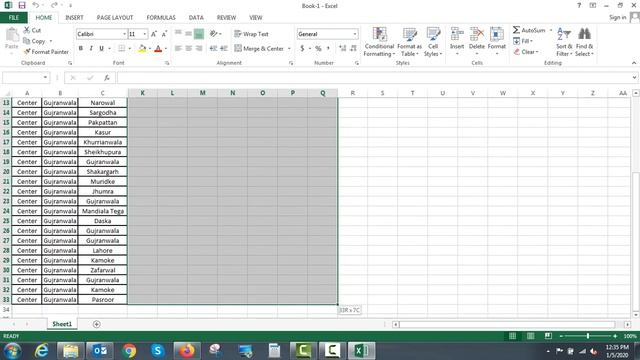This screenshot has width=640, height=360.
Task: Cut the selected cells
Action: pos(32,30)
